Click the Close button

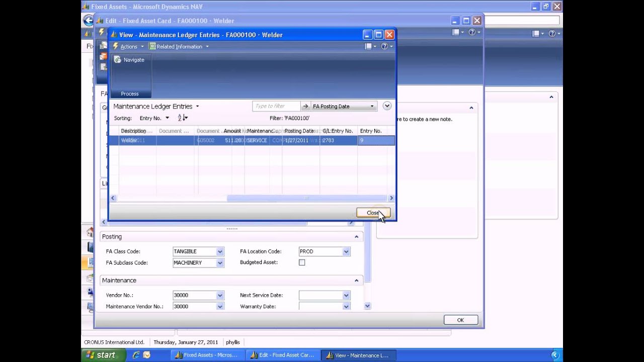coord(373,213)
